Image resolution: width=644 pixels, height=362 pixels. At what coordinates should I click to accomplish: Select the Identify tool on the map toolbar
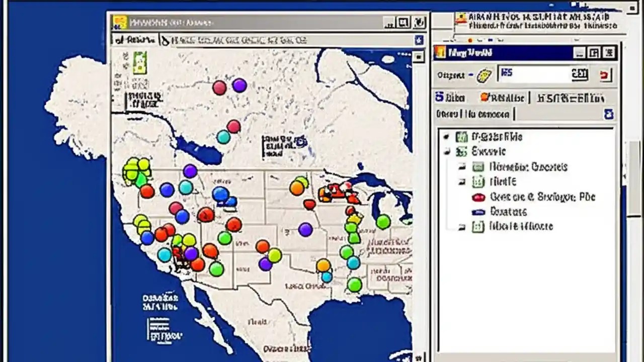click(166, 40)
